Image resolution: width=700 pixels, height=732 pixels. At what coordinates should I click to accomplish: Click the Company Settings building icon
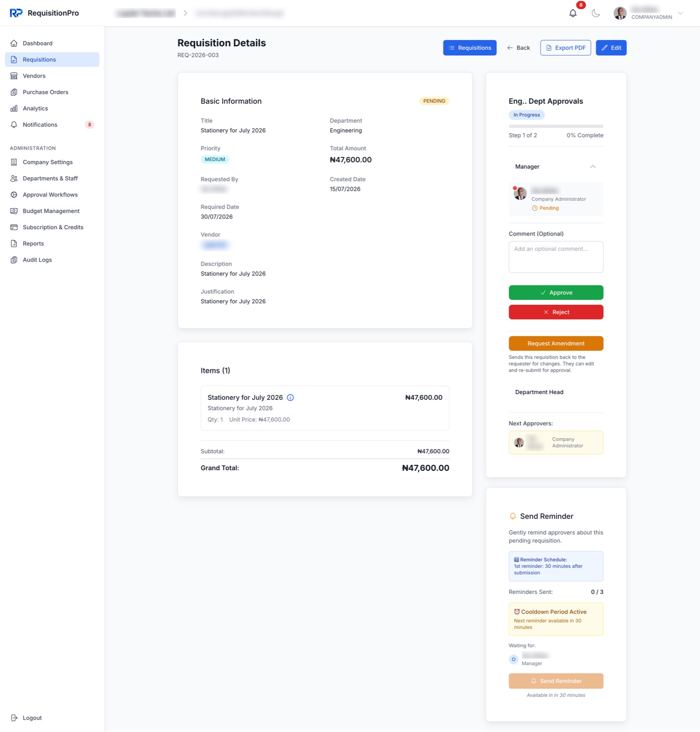tap(14, 162)
